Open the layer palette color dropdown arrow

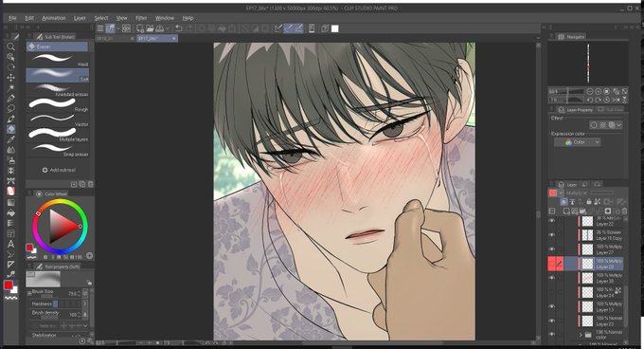[x=561, y=193]
